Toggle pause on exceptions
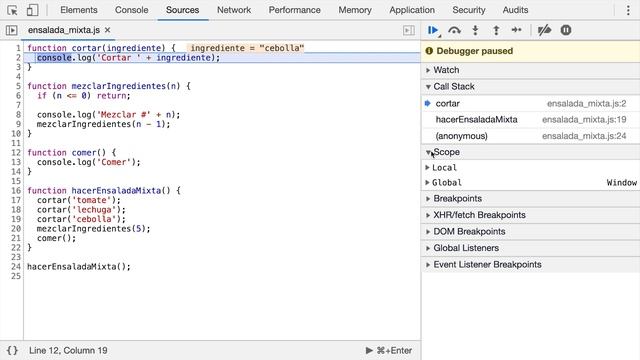The image size is (640, 360). coord(566,30)
